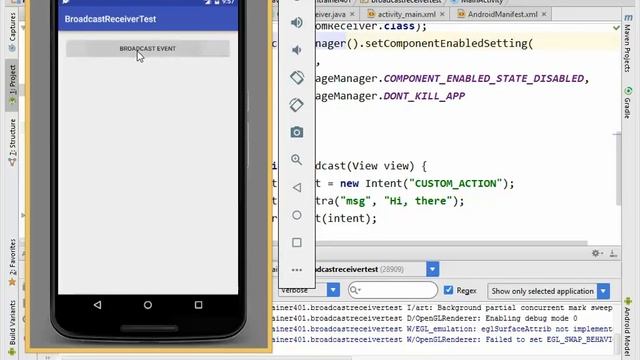Close the activity_main.xml tab

442,14
